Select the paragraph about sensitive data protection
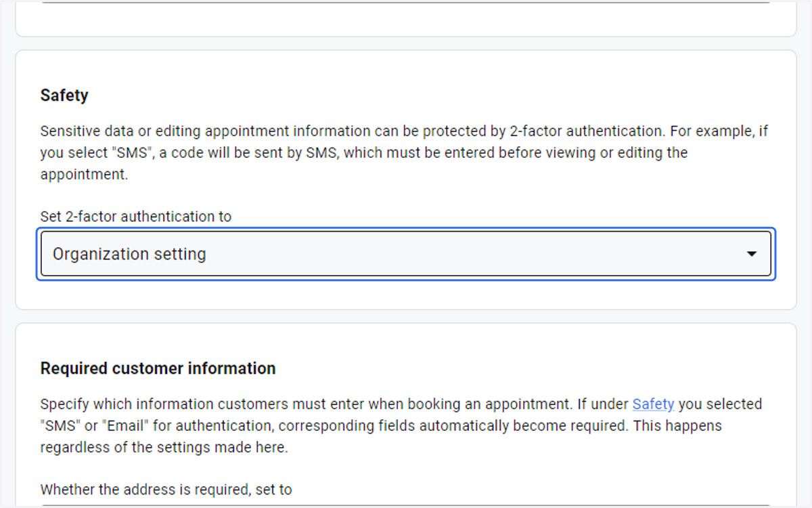The height and width of the screenshot is (508, 812). [x=405, y=152]
